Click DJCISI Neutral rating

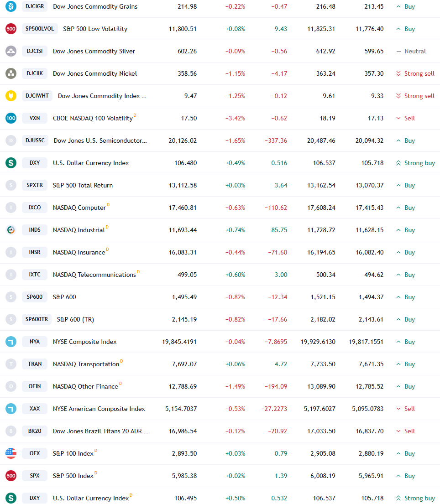click(x=411, y=51)
